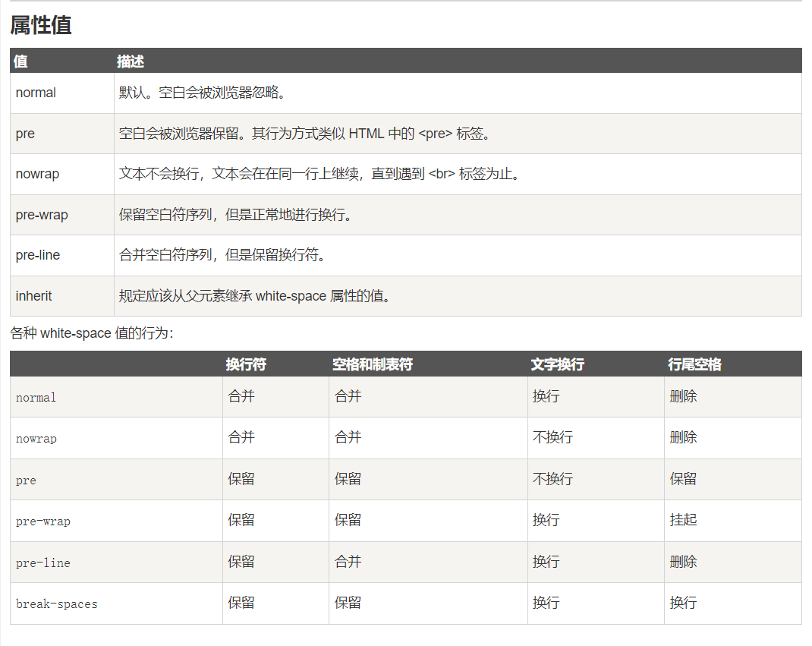Select monospace nowrap row label in behavior table
The width and height of the screenshot is (812, 646).
[x=36, y=439]
